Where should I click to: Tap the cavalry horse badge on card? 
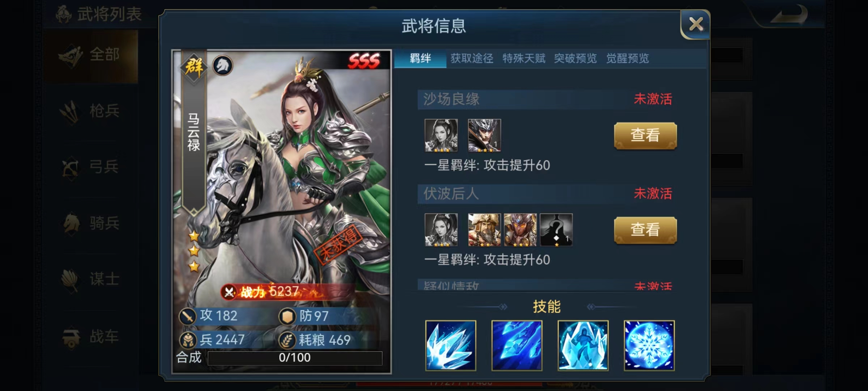222,66
